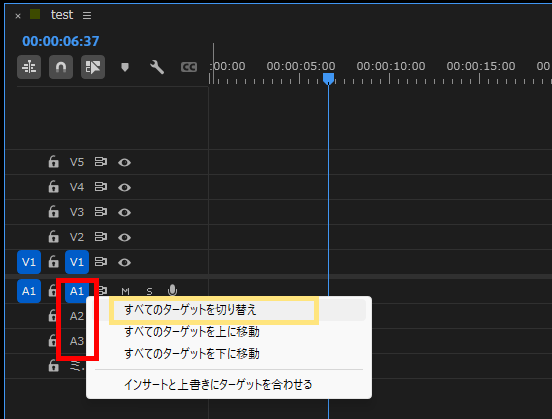Image resolution: width=552 pixels, height=419 pixels.
Task: Choose すべてのターゲットを下に移動 menu item
Action: coord(229,354)
